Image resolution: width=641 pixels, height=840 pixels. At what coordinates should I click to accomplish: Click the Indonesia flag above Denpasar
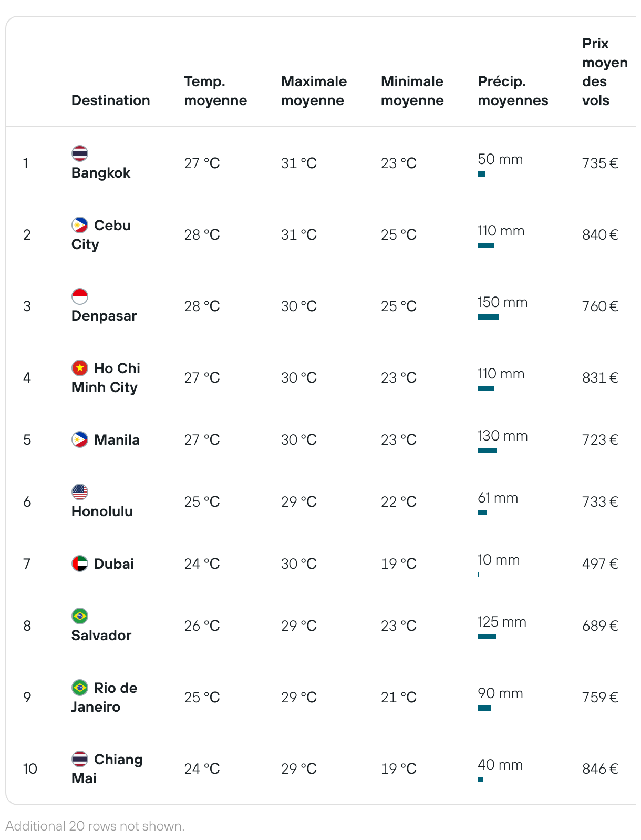[x=80, y=296]
